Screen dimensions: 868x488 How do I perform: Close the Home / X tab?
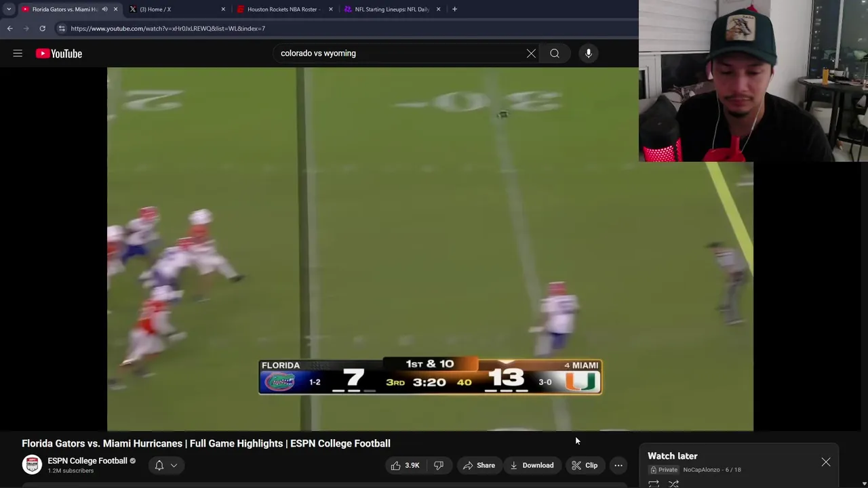point(223,9)
